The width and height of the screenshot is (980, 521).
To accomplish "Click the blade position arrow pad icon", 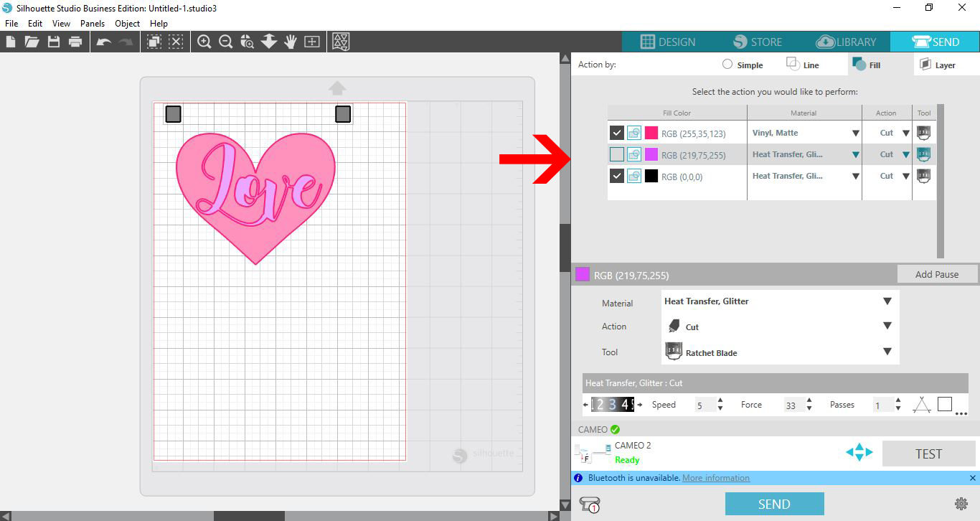I will 859,453.
